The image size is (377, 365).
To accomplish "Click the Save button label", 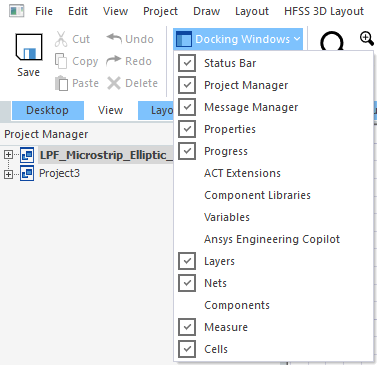I will coord(29,72).
